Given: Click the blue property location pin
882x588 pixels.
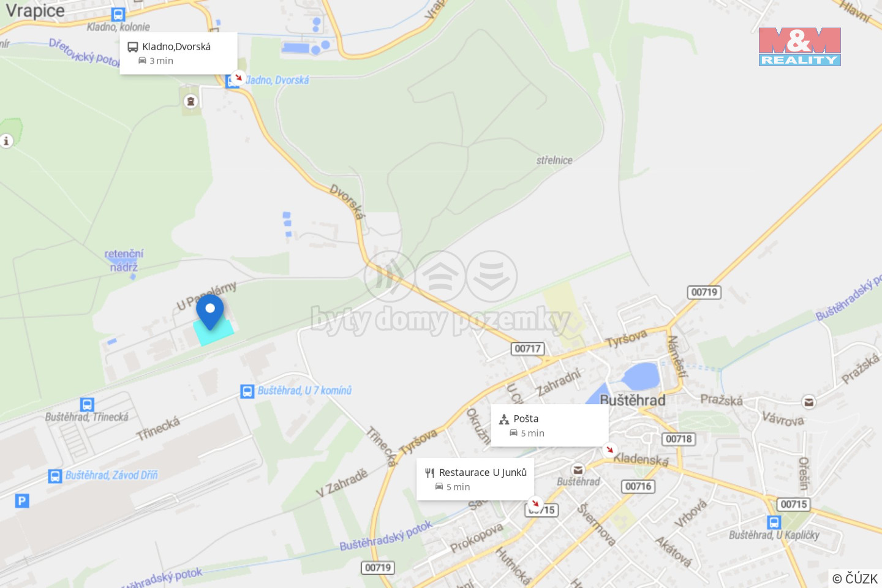Looking at the screenshot, I should tap(209, 312).
